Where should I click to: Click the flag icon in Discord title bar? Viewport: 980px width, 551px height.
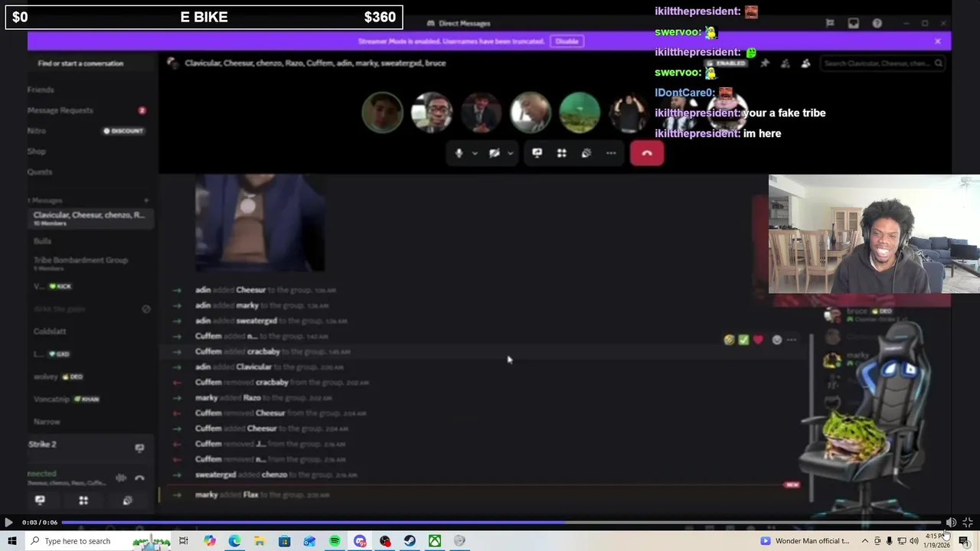(x=830, y=24)
